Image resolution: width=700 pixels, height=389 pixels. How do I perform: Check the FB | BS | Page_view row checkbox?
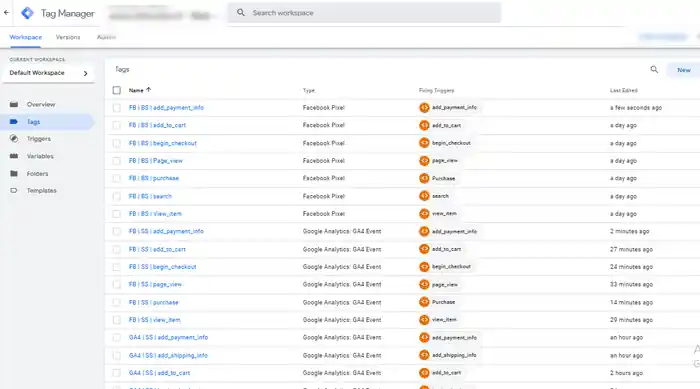pos(117,160)
